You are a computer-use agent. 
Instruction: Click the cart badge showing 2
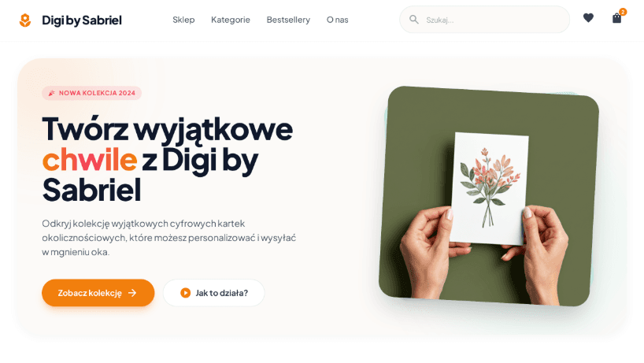(623, 12)
